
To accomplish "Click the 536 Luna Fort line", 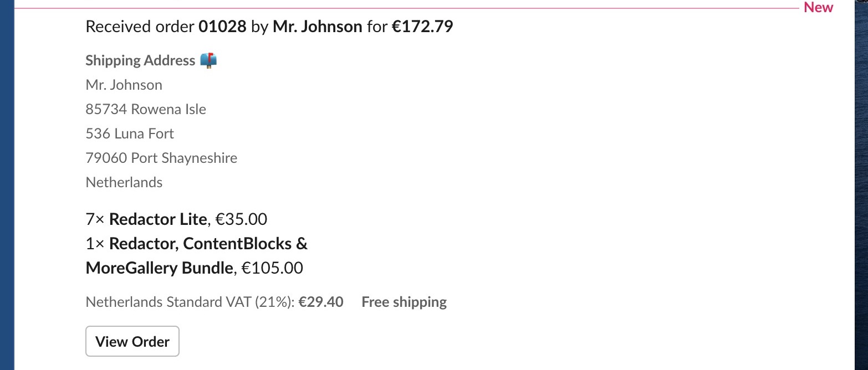I will coord(130,133).
